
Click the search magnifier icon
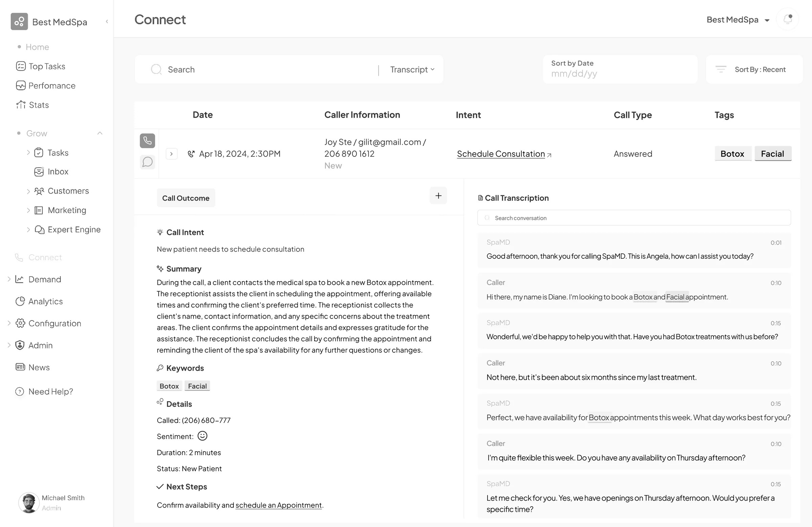point(156,69)
